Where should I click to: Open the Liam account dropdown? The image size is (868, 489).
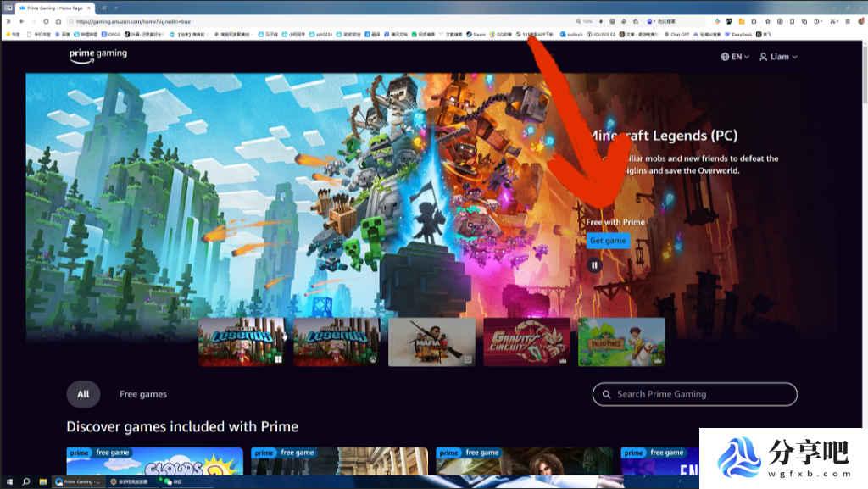[778, 57]
